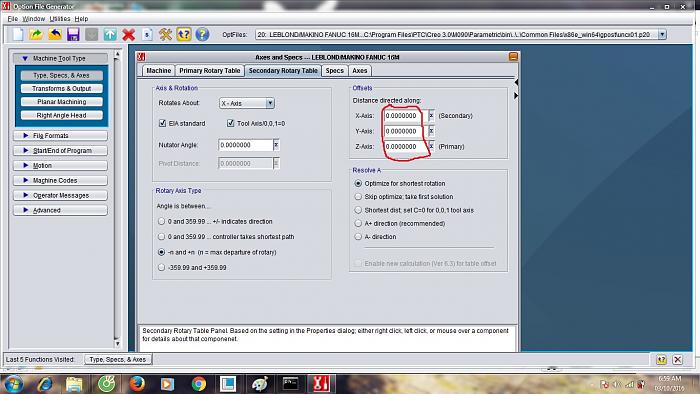The width and height of the screenshot is (700, 394).
Task: Select -359.99 and +359.99 option
Action: pos(161,267)
